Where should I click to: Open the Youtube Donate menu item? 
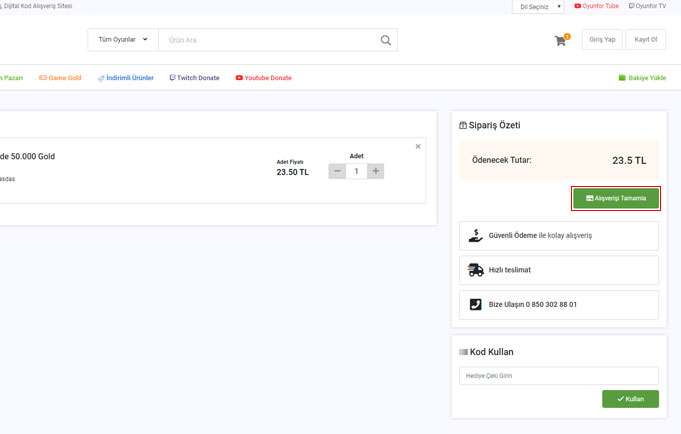click(264, 78)
